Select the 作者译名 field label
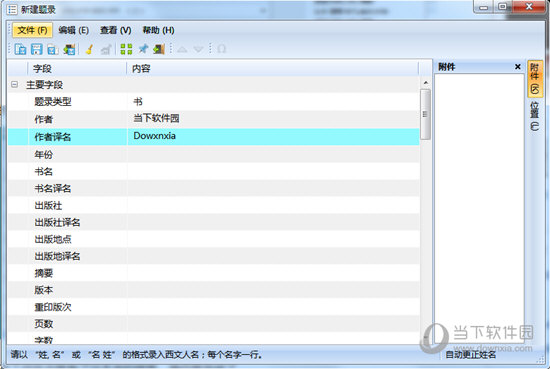Image resolution: width=550 pixels, height=369 pixels. click(53, 137)
